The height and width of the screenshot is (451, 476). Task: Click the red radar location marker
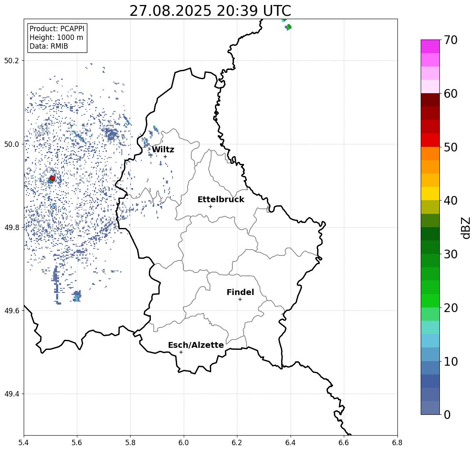[52, 178]
